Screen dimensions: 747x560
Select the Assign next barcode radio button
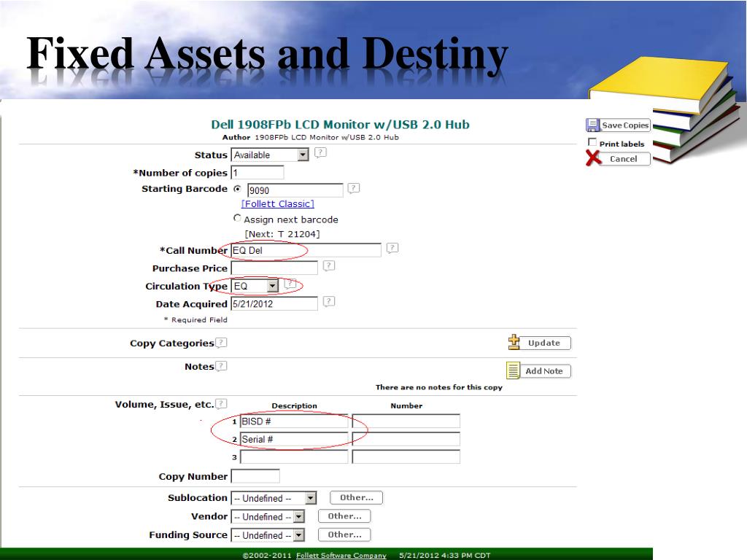[x=237, y=218]
